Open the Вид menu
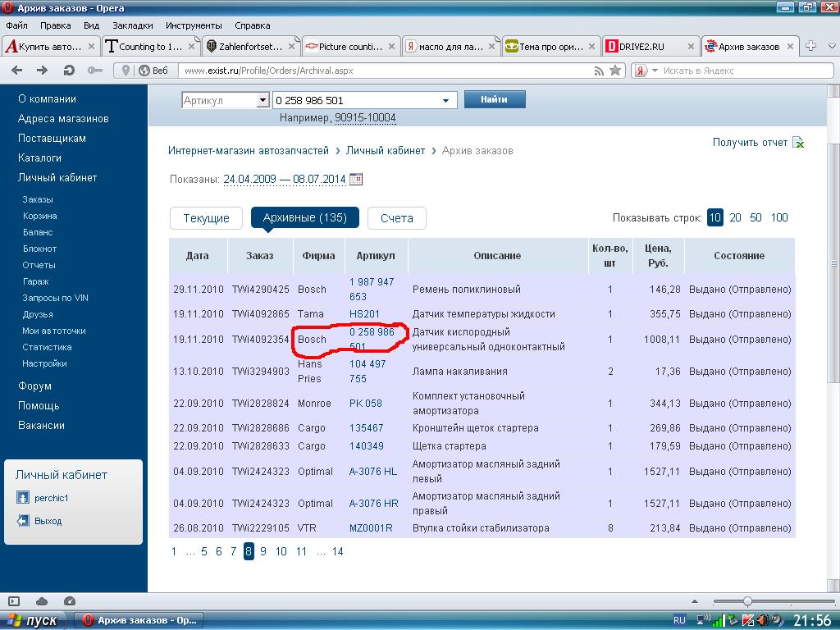This screenshot has height=630, width=840. tap(91, 25)
